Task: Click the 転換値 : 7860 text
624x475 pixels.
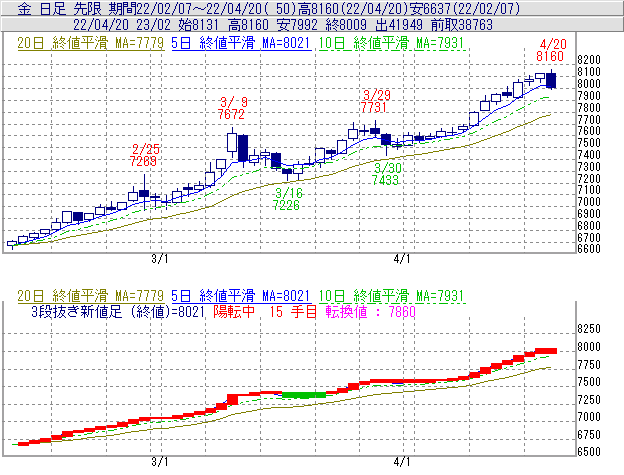Action: tap(370, 311)
